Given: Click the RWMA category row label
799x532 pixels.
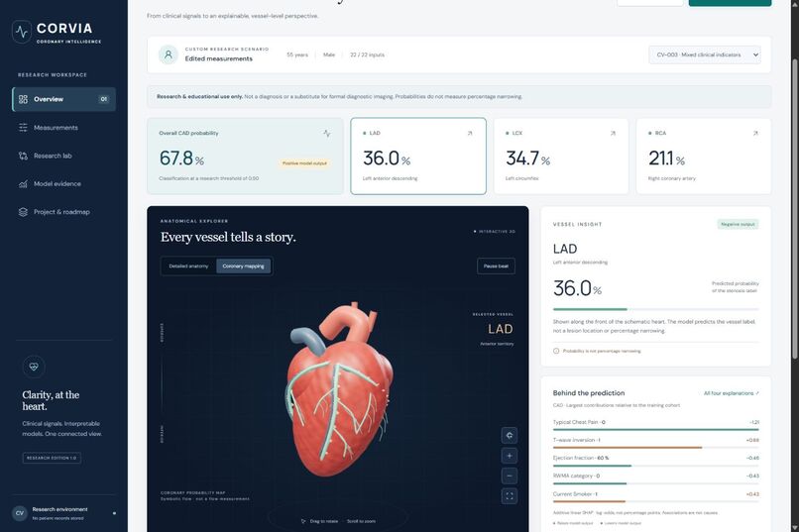Looking at the screenshot, I should click(x=576, y=476).
